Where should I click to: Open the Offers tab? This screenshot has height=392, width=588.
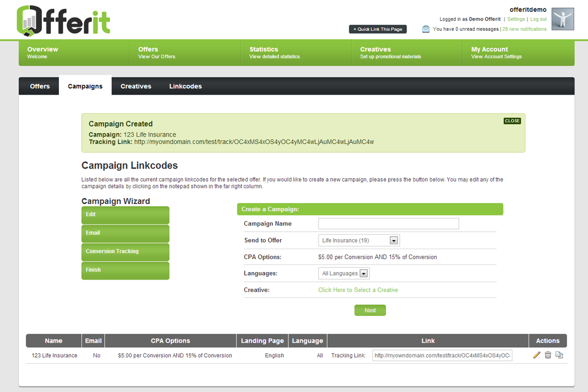pos(40,86)
